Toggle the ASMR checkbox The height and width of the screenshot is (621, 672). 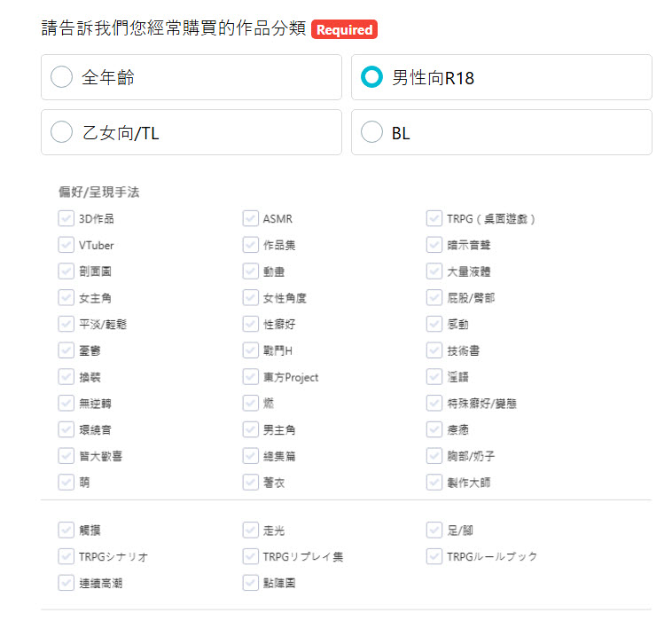click(x=250, y=218)
